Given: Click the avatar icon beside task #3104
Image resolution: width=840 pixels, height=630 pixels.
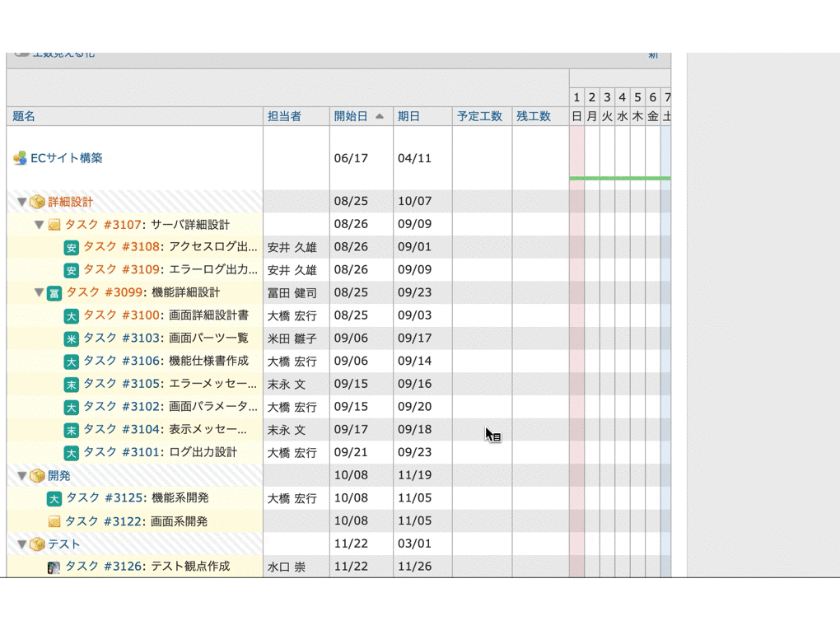Looking at the screenshot, I should (72, 430).
